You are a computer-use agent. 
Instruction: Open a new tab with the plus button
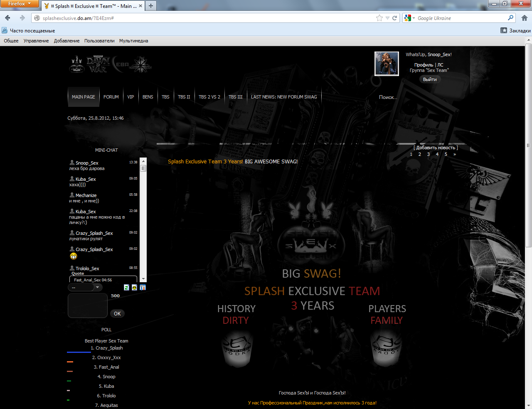(x=151, y=6)
